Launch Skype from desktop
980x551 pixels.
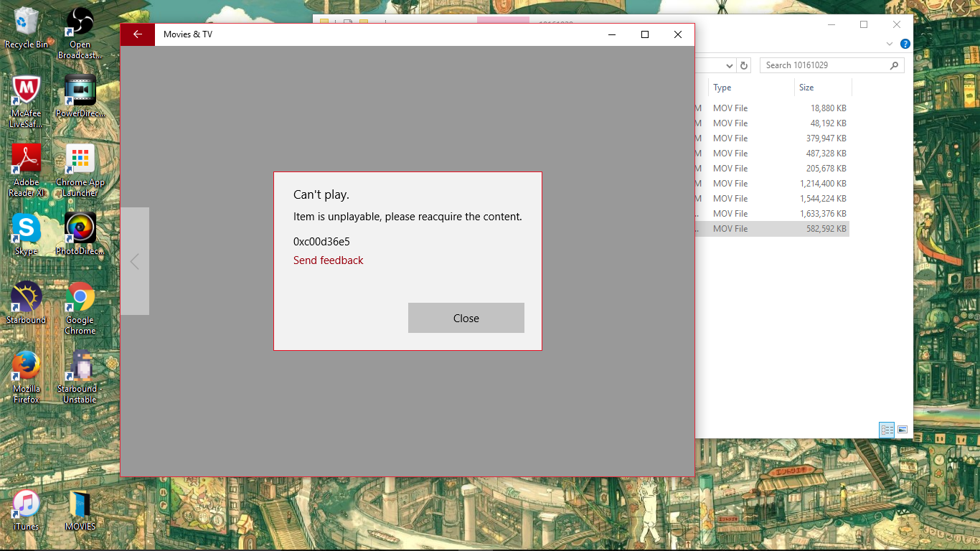pos(27,235)
